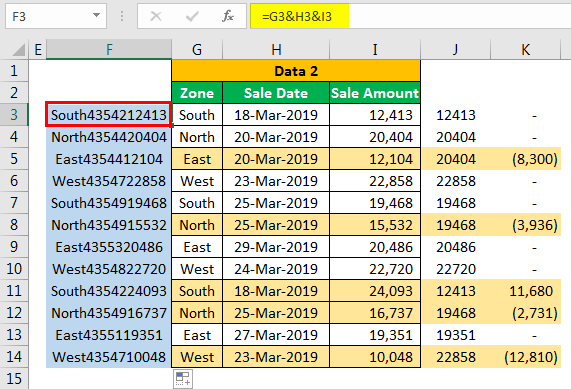Select row 11 header

14,291
